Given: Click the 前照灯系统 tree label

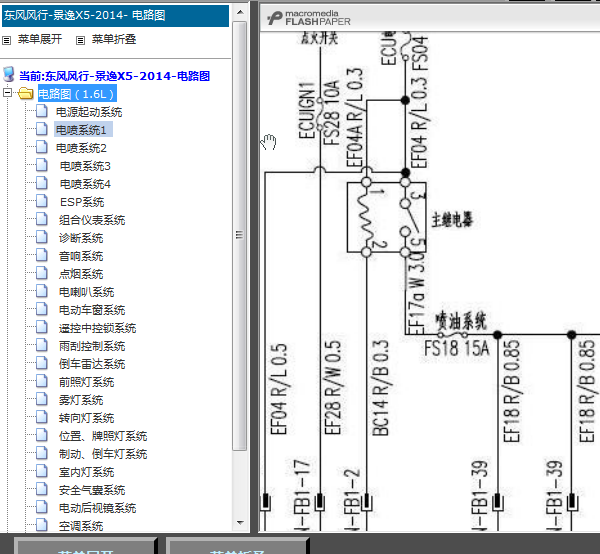Looking at the screenshot, I should 86,382.
